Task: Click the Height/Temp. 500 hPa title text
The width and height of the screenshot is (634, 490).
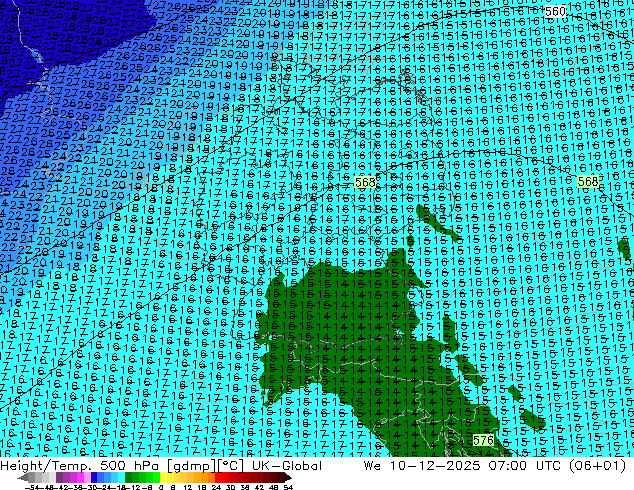Action: 80,466
